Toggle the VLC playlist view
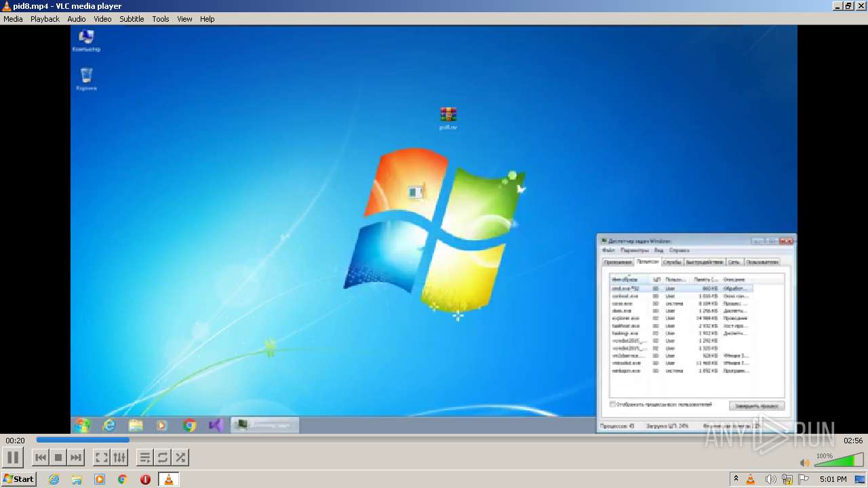Viewport: 868px width, 488px height. click(145, 458)
